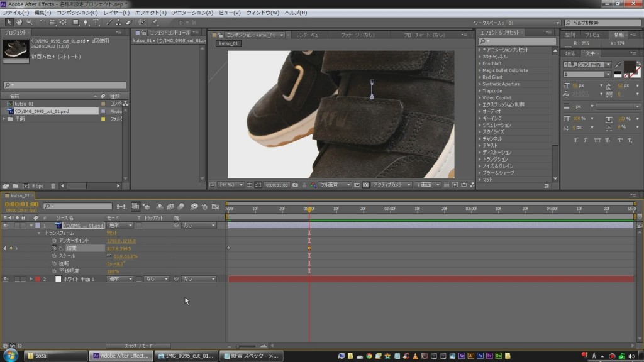The image size is (644, 362).
Task: Enable stopwatch for 回転 property
Action: click(54, 263)
